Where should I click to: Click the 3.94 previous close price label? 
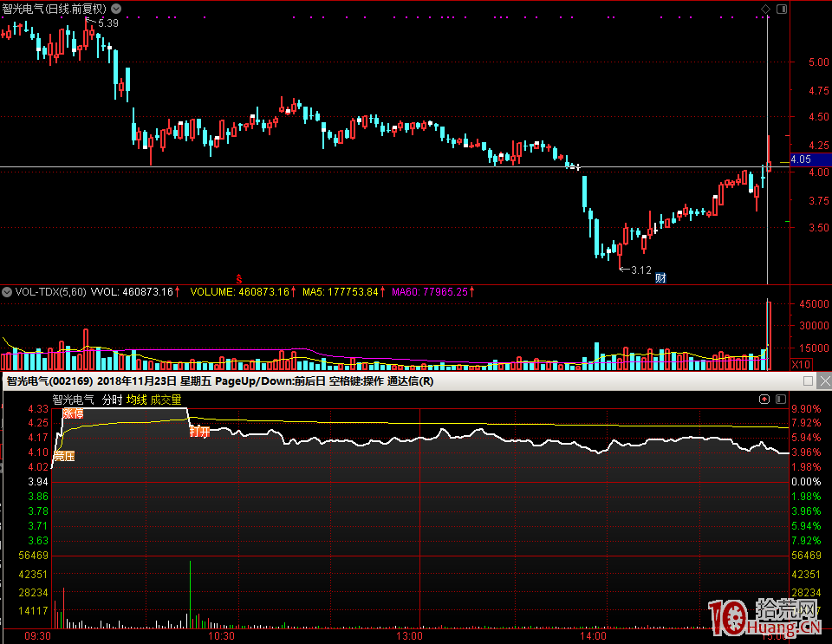[x=38, y=482]
